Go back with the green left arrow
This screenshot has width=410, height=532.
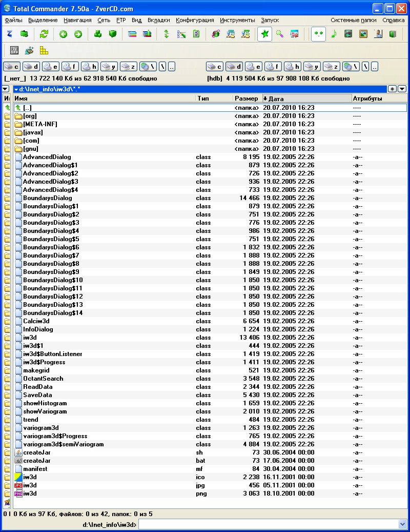coord(64,34)
